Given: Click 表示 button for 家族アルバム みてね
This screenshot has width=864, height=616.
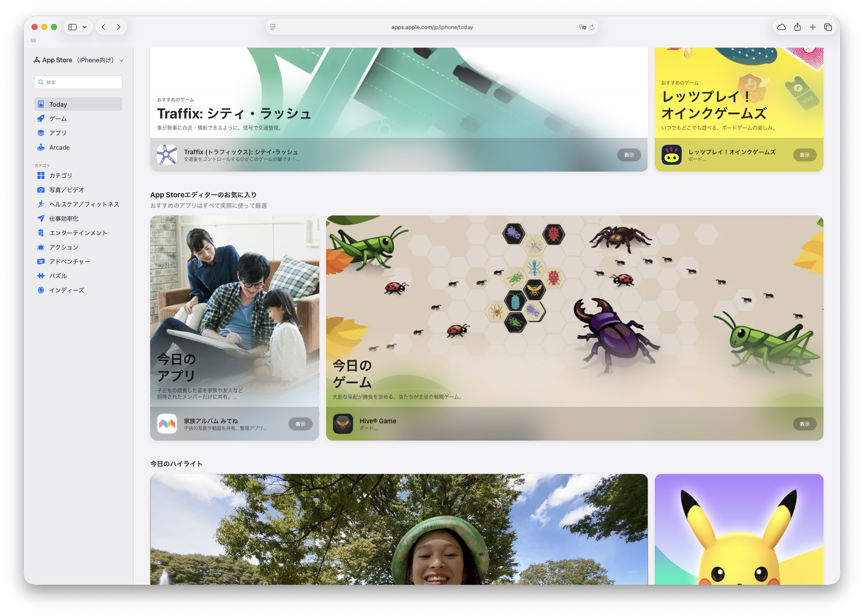Looking at the screenshot, I should click(x=300, y=424).
